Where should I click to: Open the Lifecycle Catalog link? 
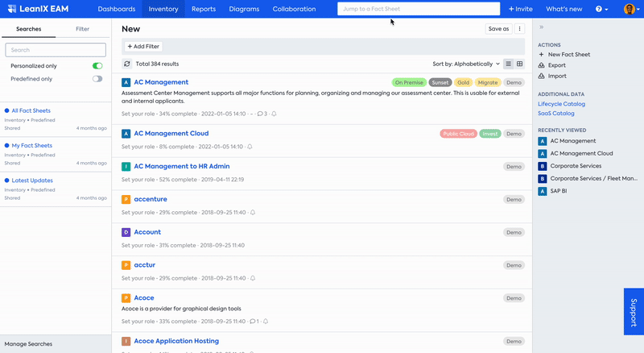[561, 104]
